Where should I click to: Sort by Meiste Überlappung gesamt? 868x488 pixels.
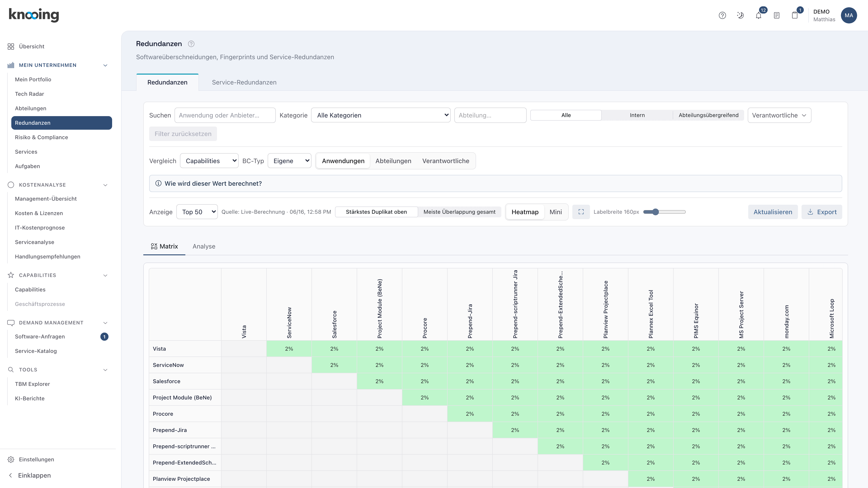(459, 212)
